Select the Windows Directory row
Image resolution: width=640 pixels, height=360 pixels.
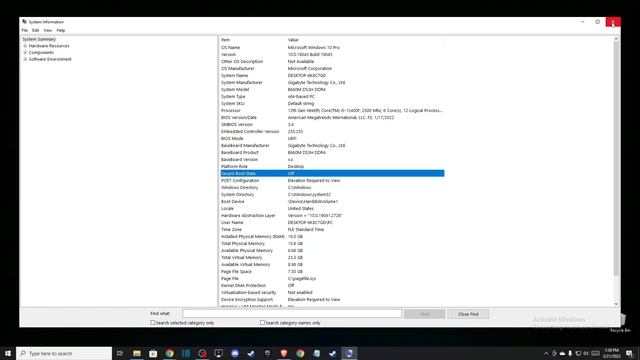point(332,187)
